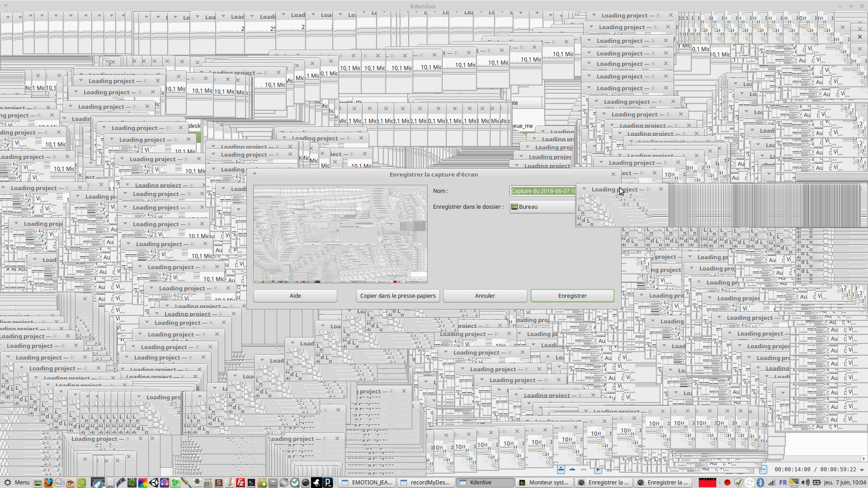This screenshot has height=488, width=868.
Task: Launch the Unity editor icon
Action: tap(154, 483)
